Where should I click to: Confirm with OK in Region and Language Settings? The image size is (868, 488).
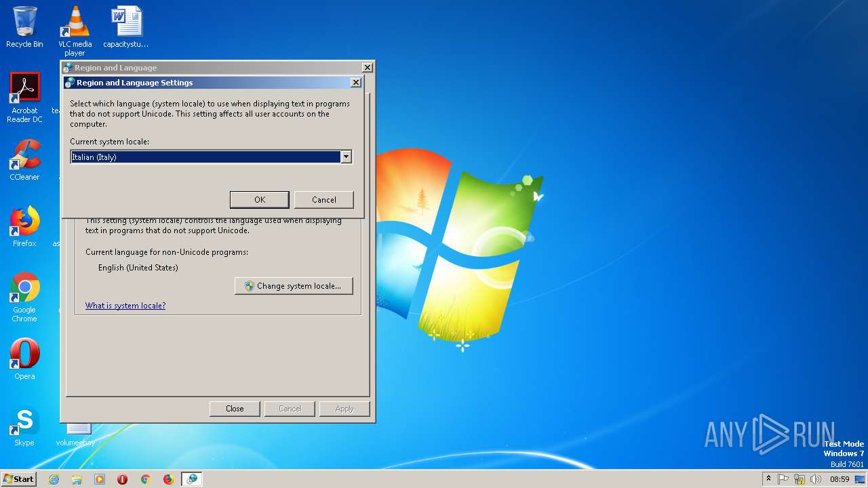point(259,199)
